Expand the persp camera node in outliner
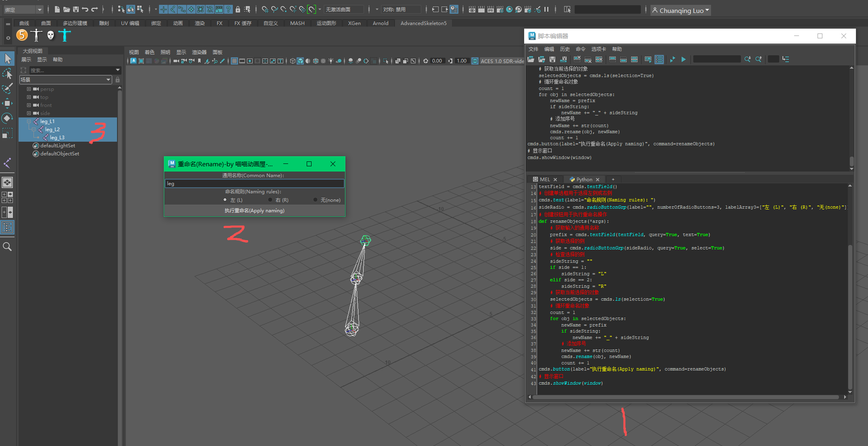Screen dimensions: 868x446 coord(29,89)
